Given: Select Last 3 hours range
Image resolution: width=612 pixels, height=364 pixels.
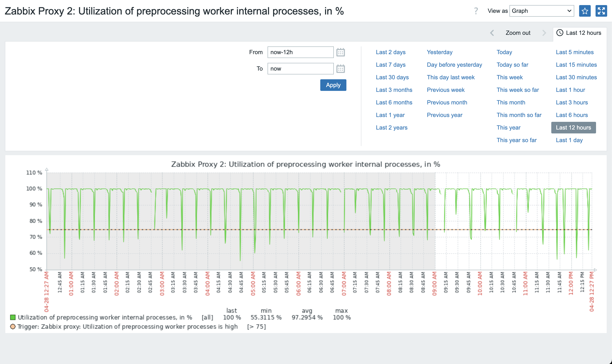Looking at the screenshot, I should (x=572, y=102).
